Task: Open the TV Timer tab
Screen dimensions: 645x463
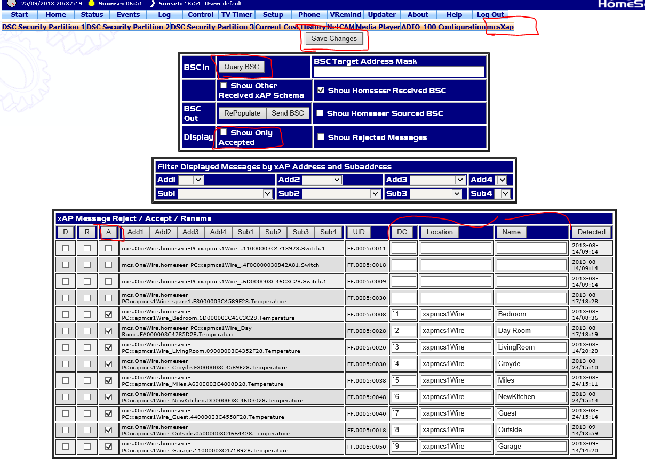Action: tap(236, 16)
